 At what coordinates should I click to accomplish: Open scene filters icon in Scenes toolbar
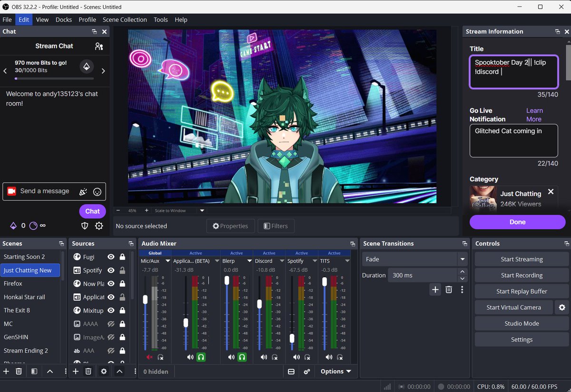[x=34, y=371]
